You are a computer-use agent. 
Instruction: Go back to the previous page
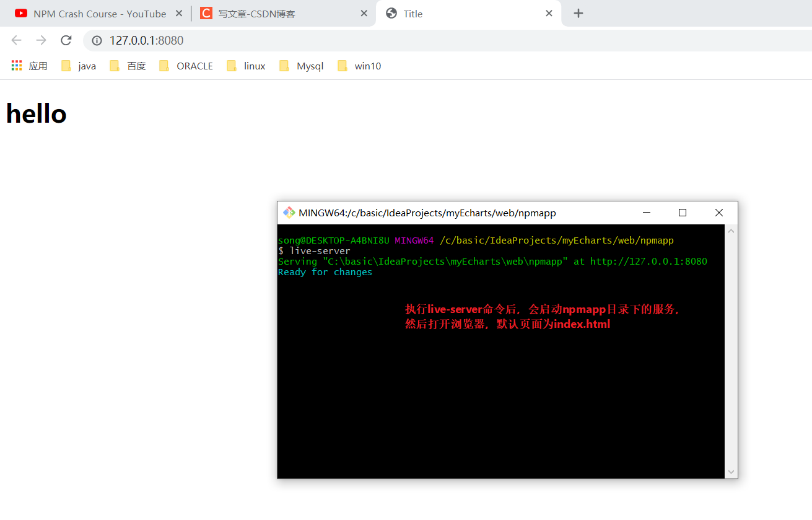coord(17,40)
